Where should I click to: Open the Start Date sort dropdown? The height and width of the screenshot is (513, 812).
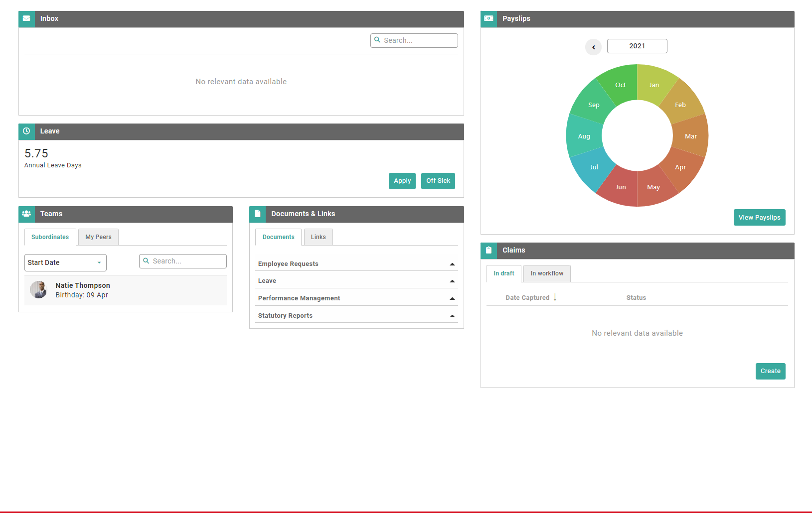(65, 262)
